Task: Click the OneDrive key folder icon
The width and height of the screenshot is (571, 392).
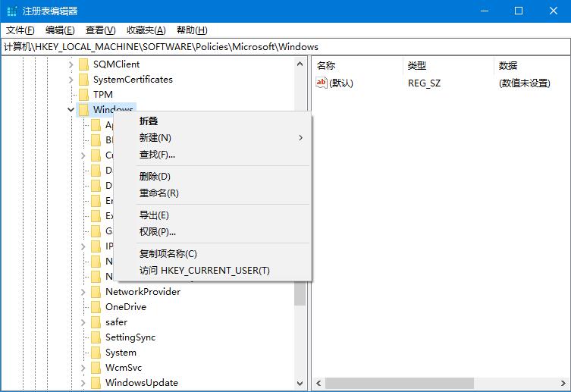Action: coord(96,307)
